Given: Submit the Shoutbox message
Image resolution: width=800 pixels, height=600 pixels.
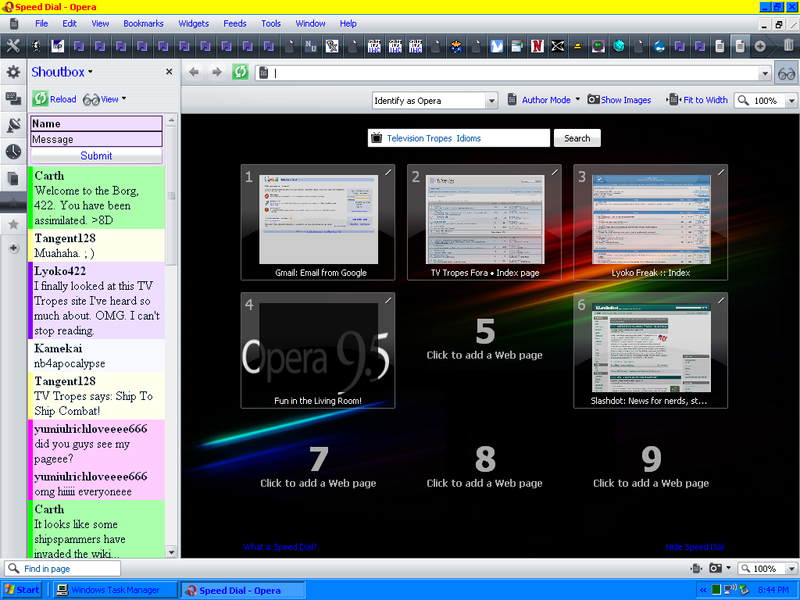Looking at the screenshot, I should (96, 156).
